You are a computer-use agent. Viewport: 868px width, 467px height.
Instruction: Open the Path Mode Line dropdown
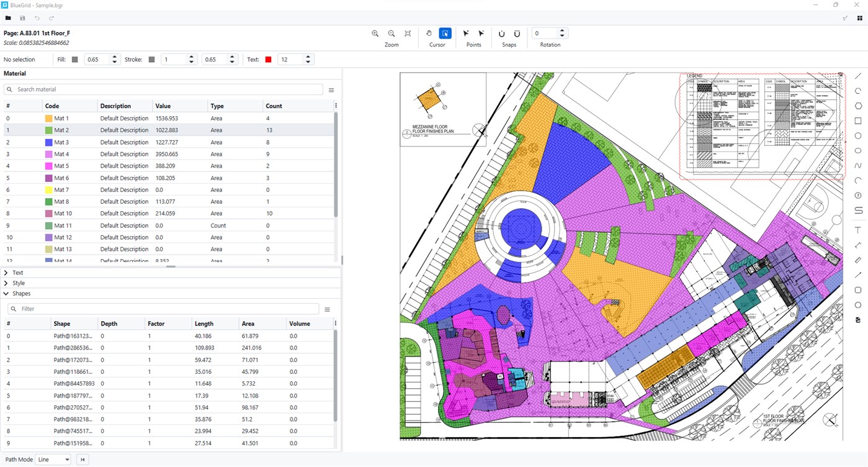tap(53, 460)
